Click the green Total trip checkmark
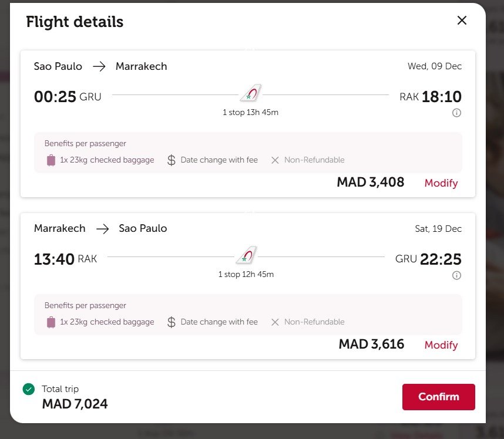The image size is (504, 439). pyautogui.click(x=28, y=389)
